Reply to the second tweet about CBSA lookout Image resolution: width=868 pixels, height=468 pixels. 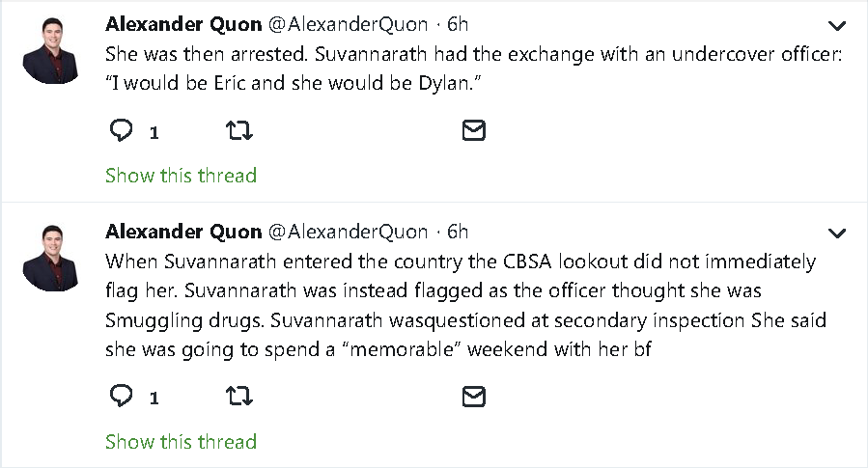[x=121, y=396]
